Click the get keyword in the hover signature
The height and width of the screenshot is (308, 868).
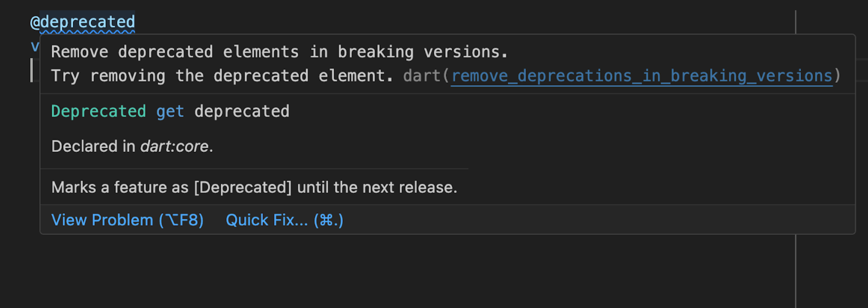pos(170,111)
